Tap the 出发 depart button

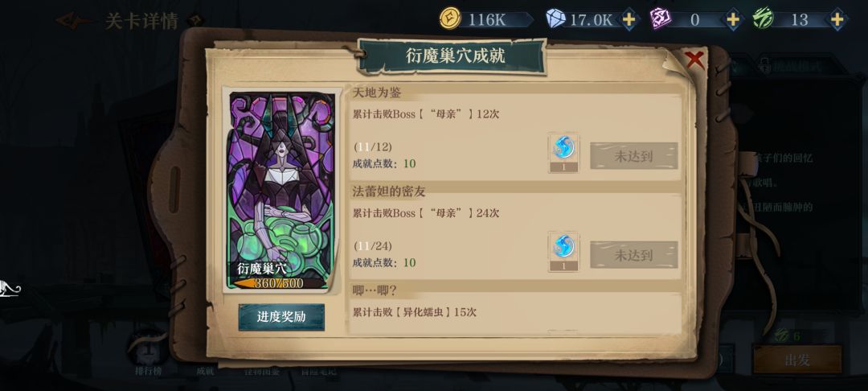click(x=798, y=360)
